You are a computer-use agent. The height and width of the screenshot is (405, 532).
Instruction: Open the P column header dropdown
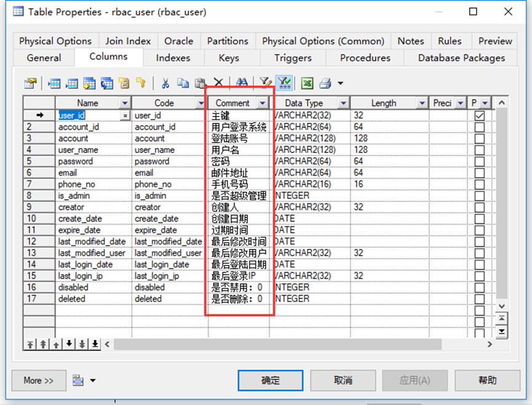tap(485, 103)
